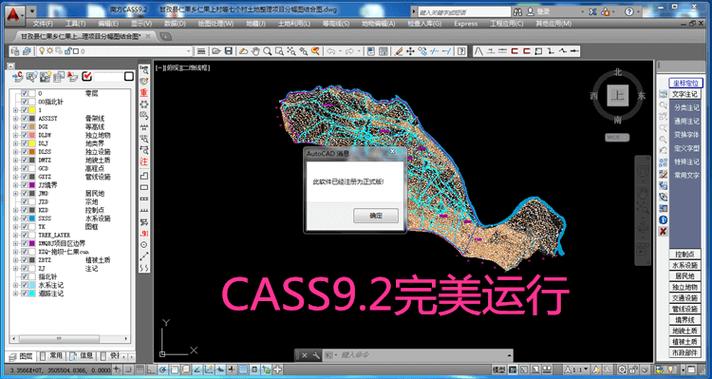Click the first layer panel icon with red C
The height and width of the screenshot is (379, 712).
click(18, 77)
